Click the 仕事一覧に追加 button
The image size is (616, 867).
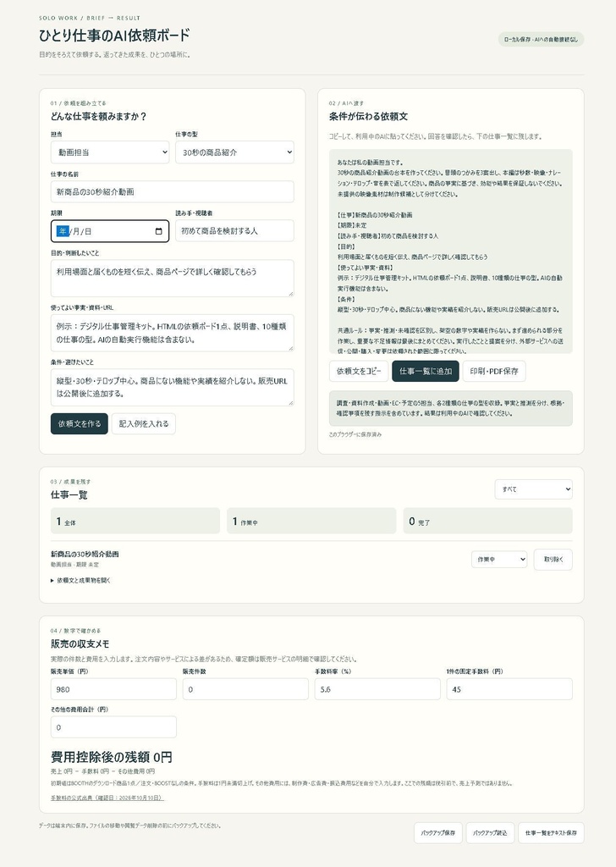pos(426,371)
